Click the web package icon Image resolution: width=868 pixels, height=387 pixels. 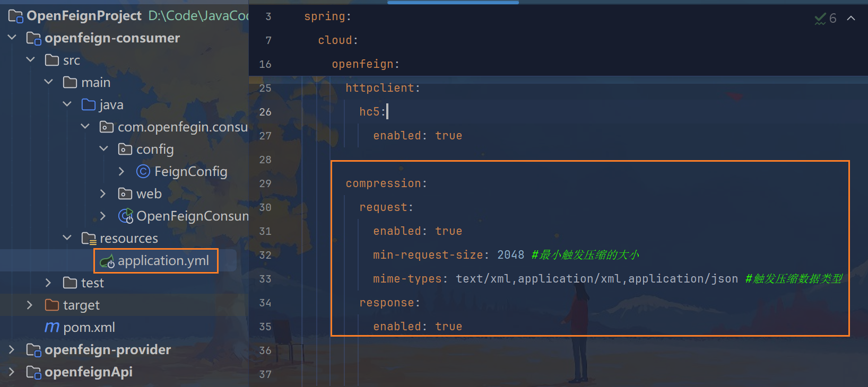coord(125,193)
